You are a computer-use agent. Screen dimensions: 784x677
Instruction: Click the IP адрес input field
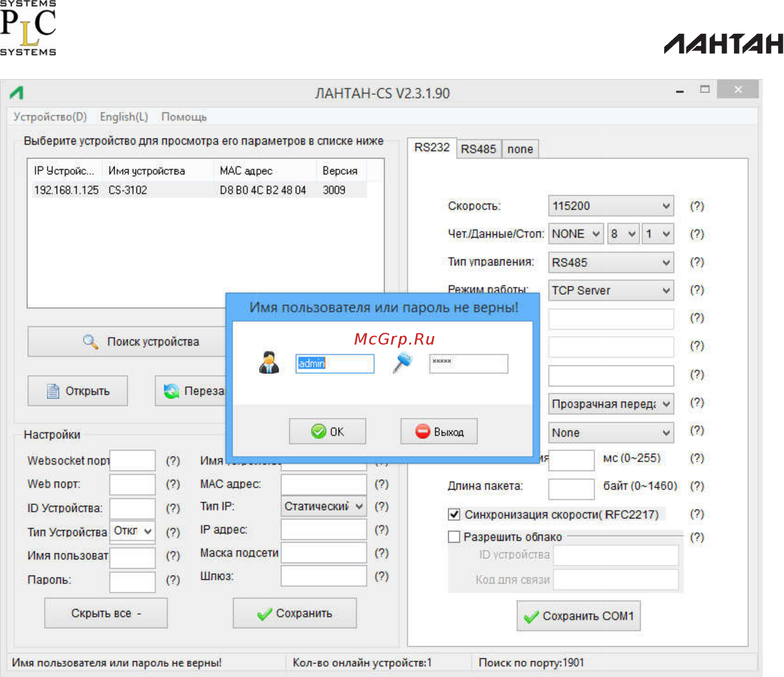click(x=324, y=530)
